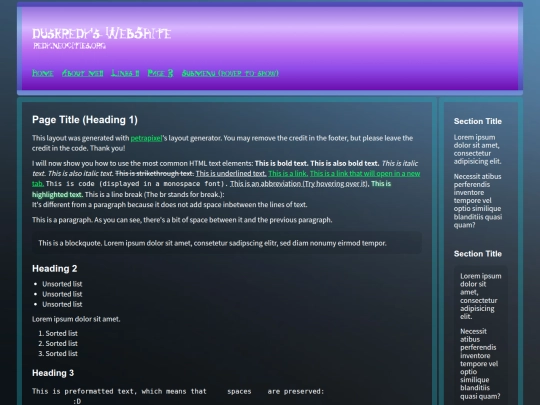The image size is (540, 405).
Task: Open Page 3 in the navigation
Action: pos(160,73)
